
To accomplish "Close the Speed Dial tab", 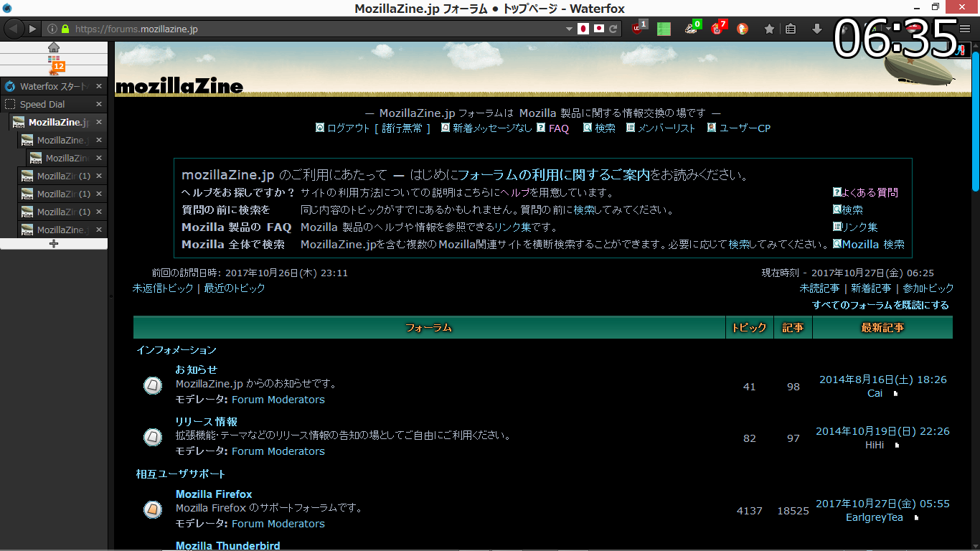I will 99,104.
